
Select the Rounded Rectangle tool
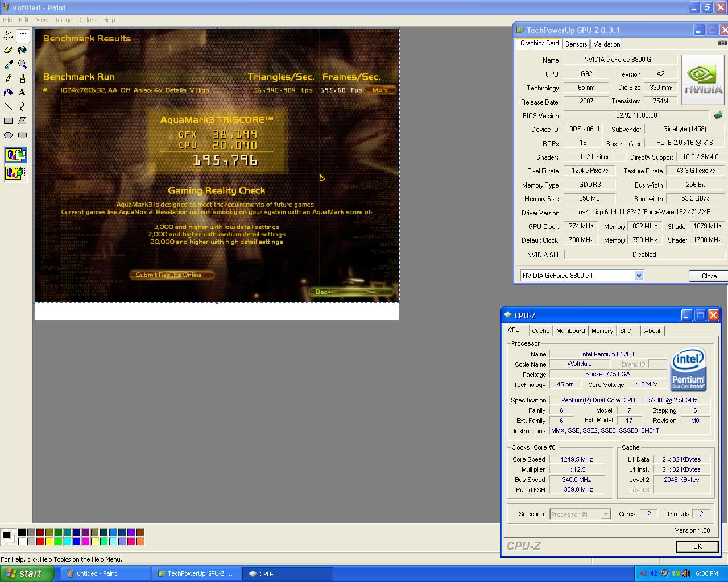pyautogui.click(x=23, y=135)
